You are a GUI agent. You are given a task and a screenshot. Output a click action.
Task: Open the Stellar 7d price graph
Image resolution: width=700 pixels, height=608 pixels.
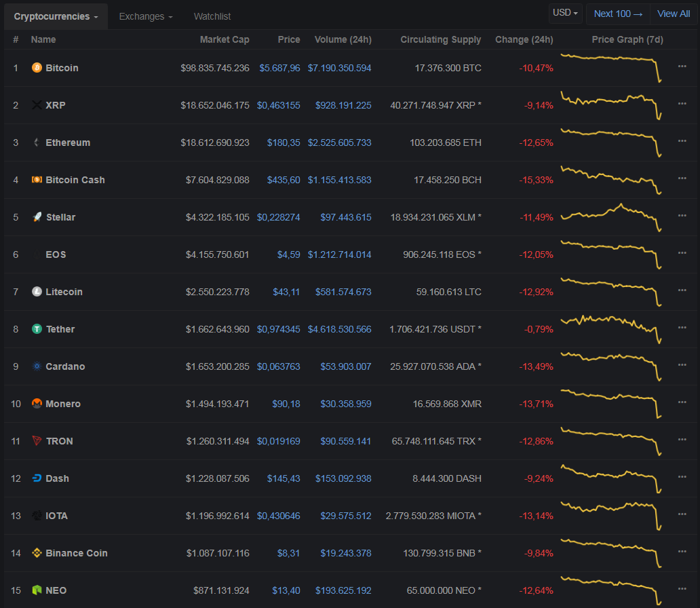pyautogui.click(x=611, y=217)
